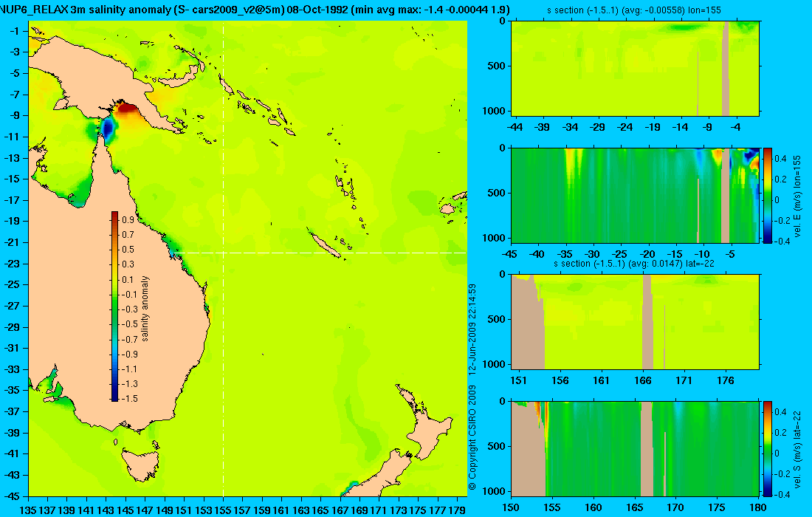Click the vel. S (m/s) lat=-22 colorbar
This screenshot has height=517, width=812.
tap(768, 448)
